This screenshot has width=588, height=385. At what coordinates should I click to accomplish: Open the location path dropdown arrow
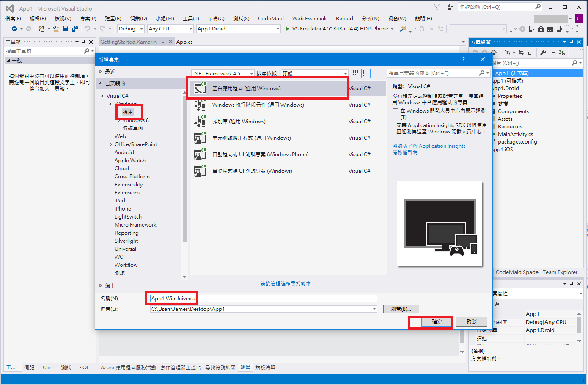(x=374, y=309)
